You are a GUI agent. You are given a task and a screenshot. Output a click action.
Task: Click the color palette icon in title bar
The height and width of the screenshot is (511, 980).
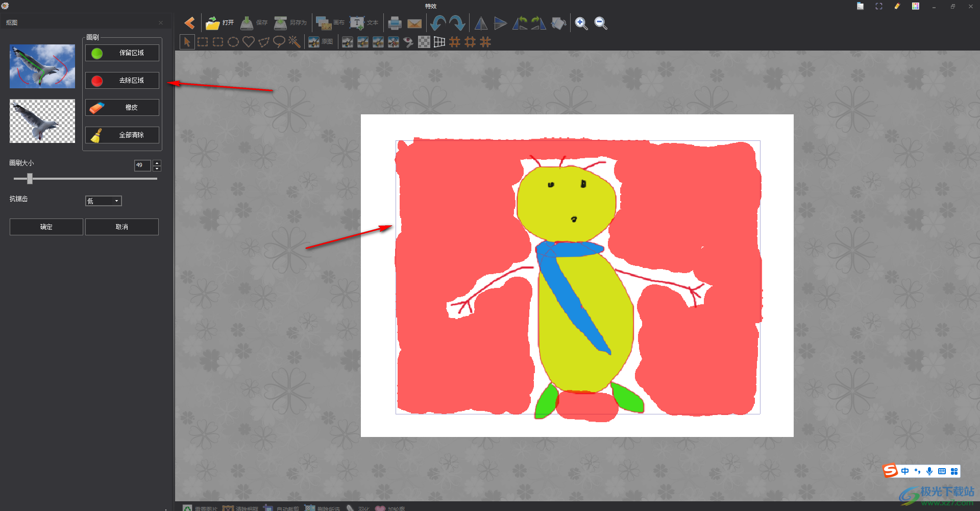coord(916,6)
